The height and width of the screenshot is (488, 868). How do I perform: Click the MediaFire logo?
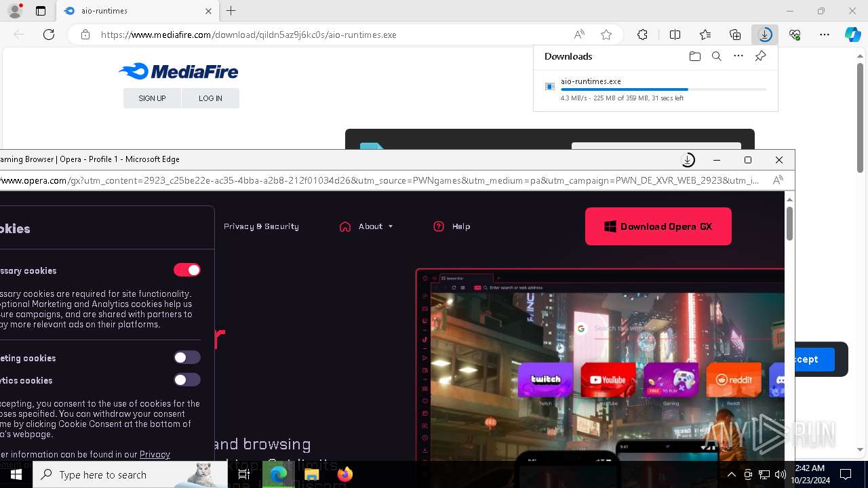(x=178, y=71)
